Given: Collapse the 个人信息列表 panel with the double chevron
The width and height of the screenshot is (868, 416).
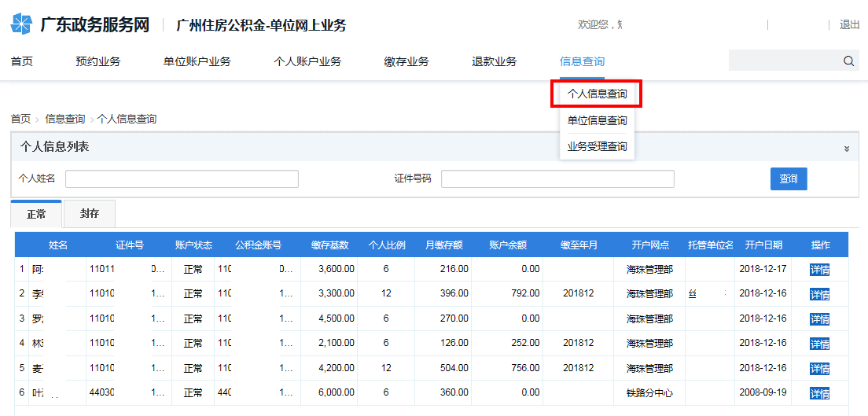Looking at the screenshot, I should click(x=847, y=149).
